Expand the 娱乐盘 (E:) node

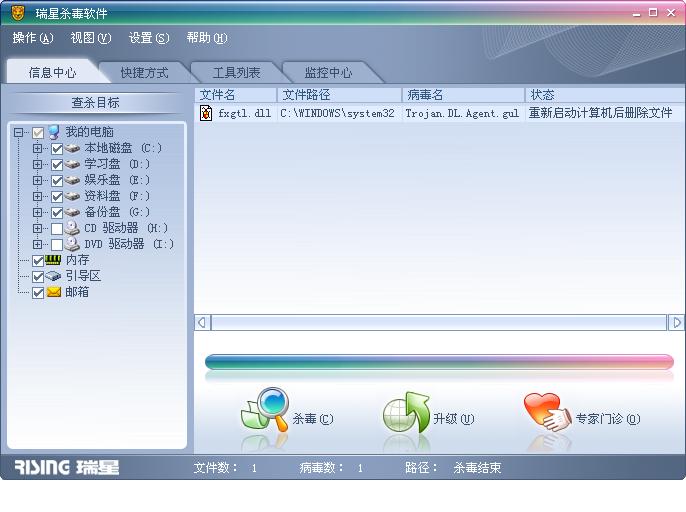37,180
